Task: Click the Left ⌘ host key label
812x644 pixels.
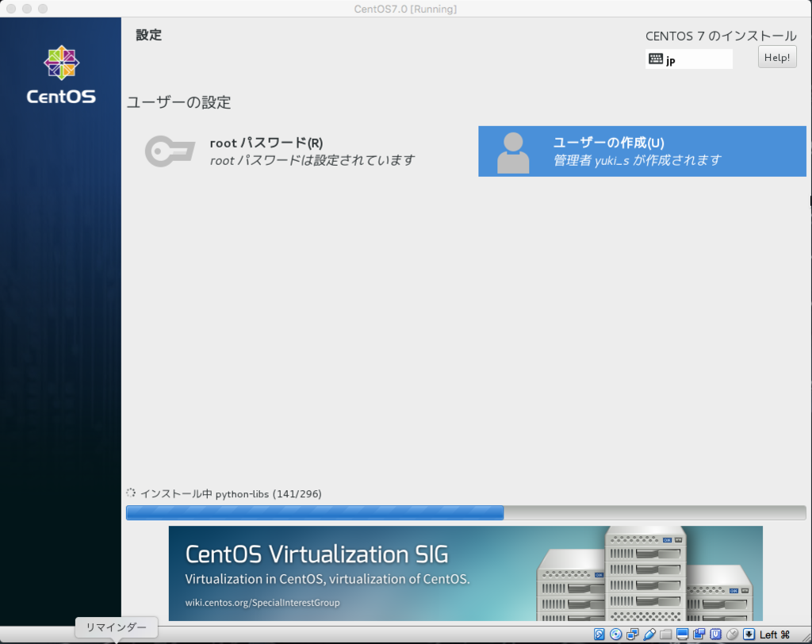Action: point(775,634)
